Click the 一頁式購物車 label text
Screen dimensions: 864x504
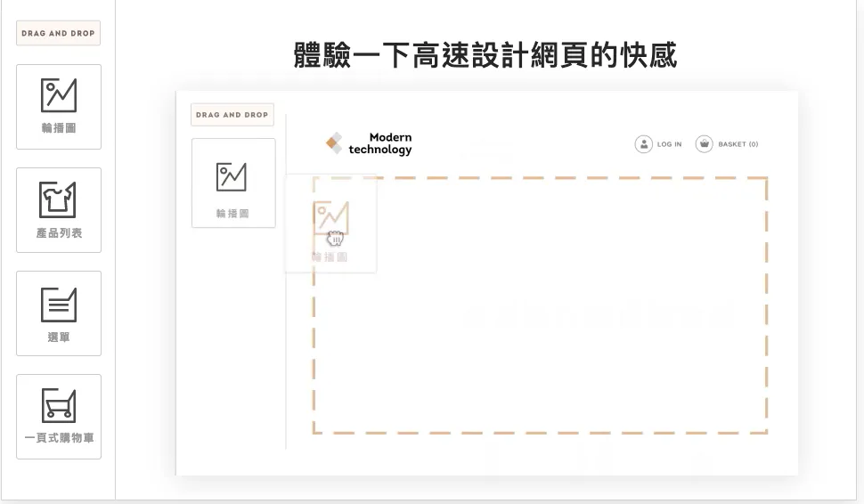click(x=59, y=438)
